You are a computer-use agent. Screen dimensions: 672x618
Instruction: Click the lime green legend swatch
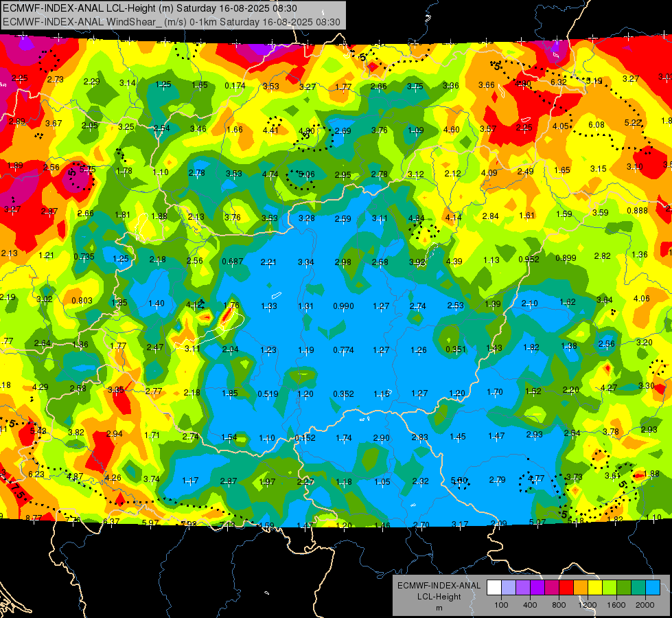tap(609, 588)
